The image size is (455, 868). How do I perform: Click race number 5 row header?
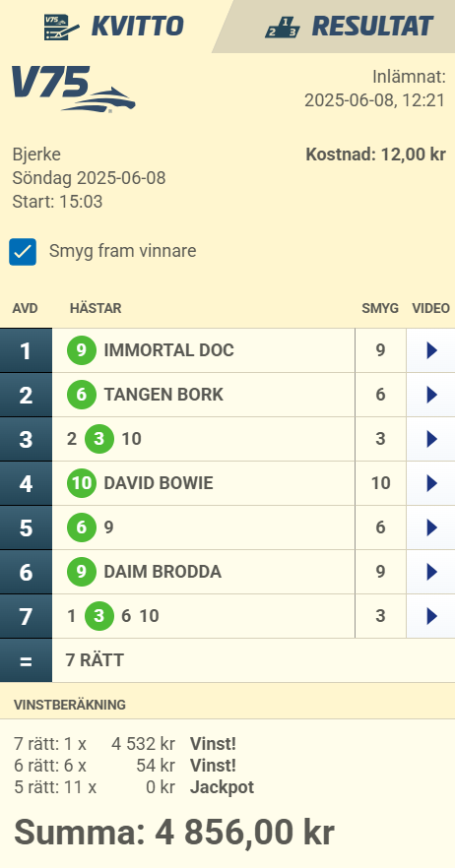click(26, 527)
